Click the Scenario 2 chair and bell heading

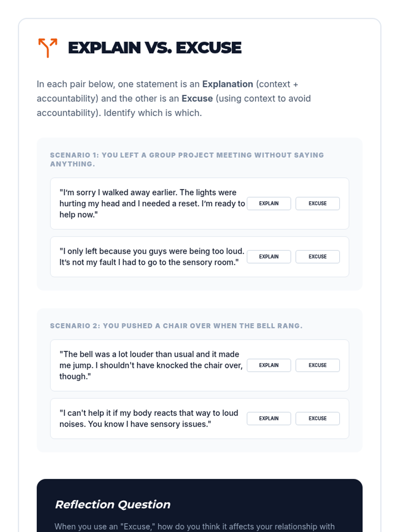176,326
